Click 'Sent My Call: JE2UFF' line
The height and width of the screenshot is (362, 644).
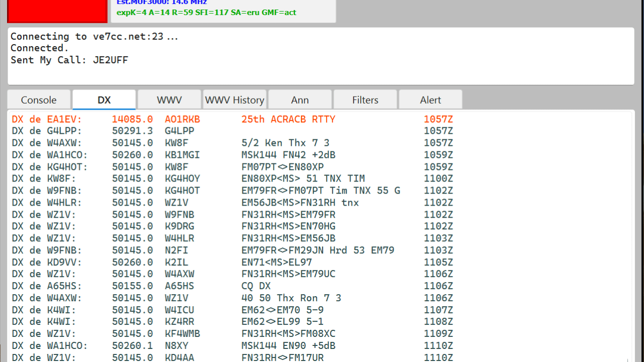click(x=69, y=60)
